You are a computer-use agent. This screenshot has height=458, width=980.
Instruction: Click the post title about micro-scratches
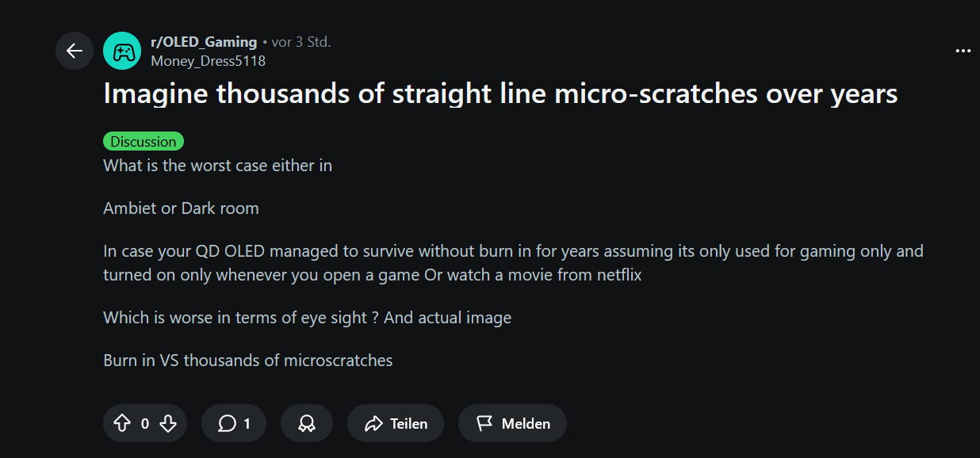(500, 94)
